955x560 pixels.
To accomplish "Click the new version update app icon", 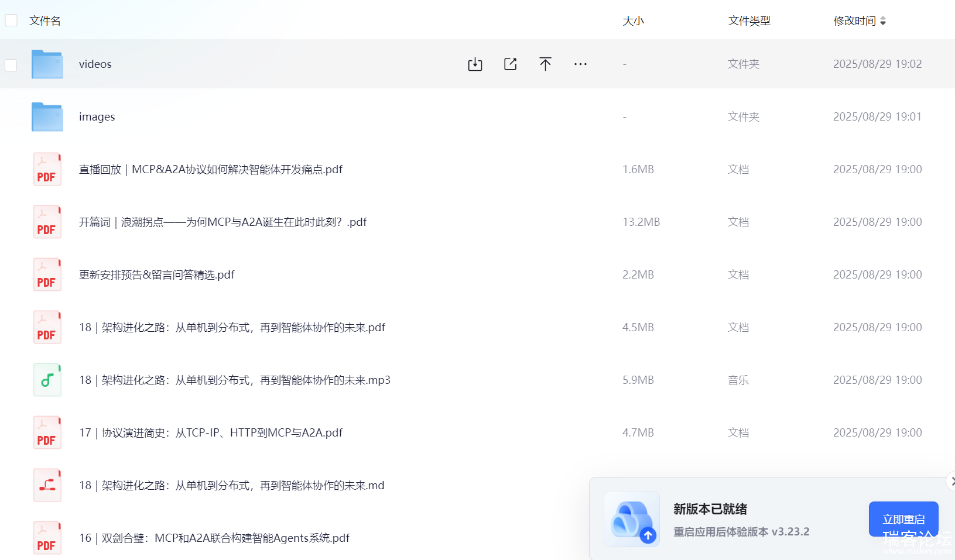I will pos(632,520).
